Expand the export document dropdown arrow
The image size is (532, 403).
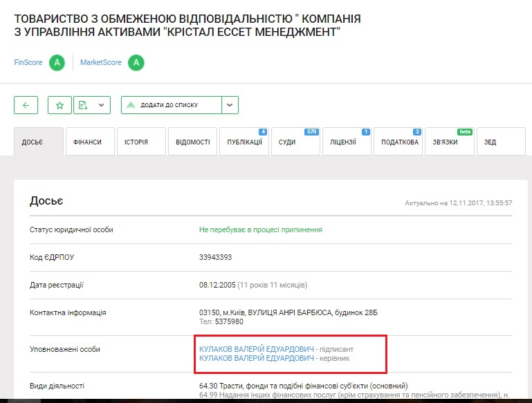(101, 105)
